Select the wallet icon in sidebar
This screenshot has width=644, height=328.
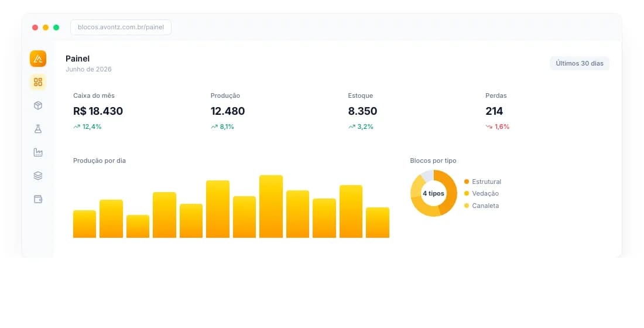[38, 199]
